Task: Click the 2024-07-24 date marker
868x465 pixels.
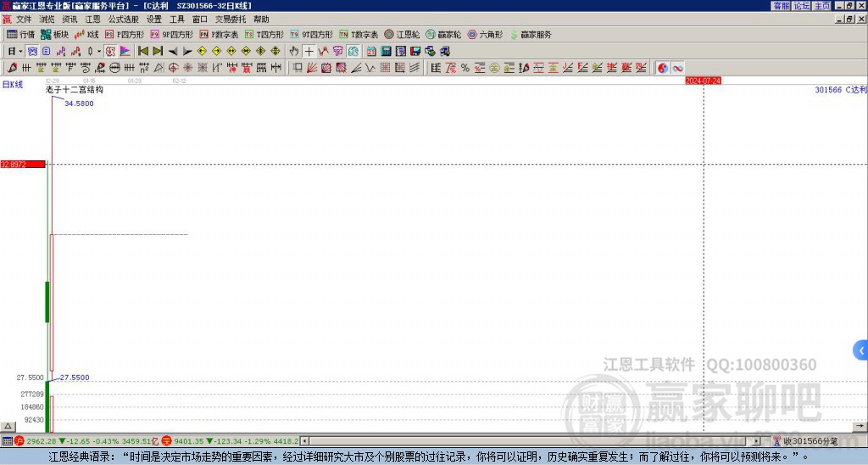Action: [x=703, y=81]
